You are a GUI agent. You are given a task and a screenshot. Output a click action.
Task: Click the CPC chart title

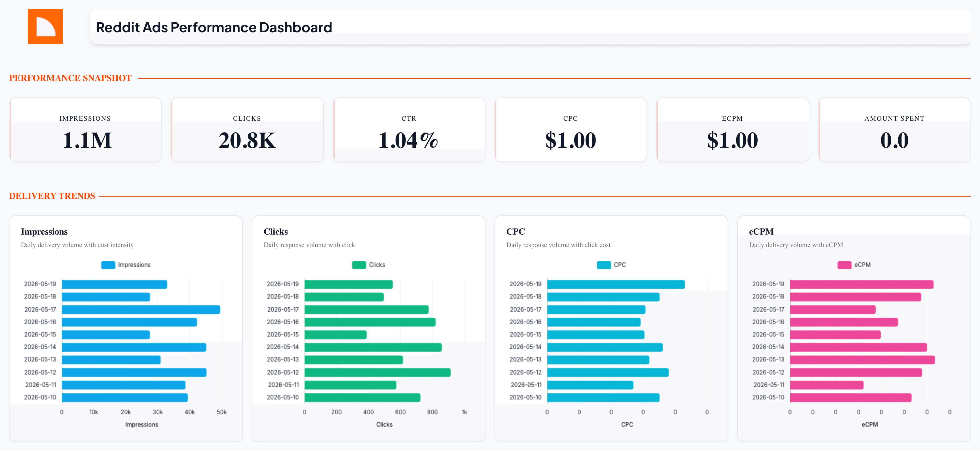coord(516,231)
